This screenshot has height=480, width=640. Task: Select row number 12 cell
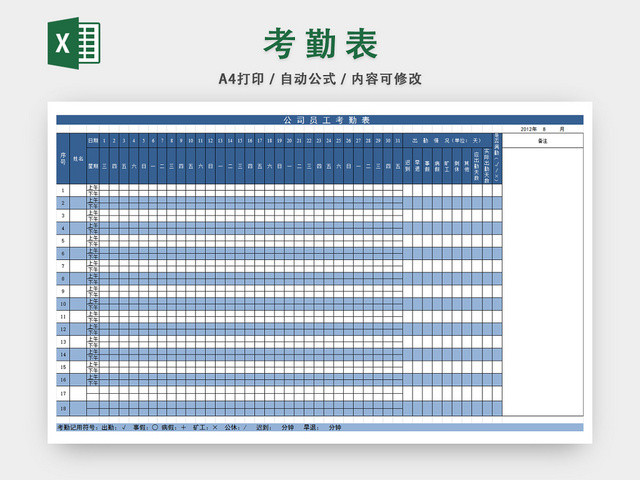coord(63,329)
